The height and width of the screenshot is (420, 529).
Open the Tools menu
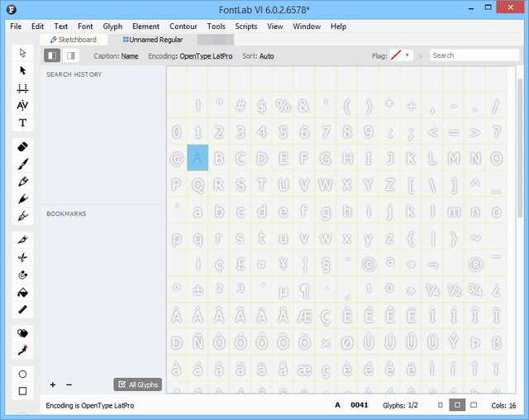(x=216, y=26)
